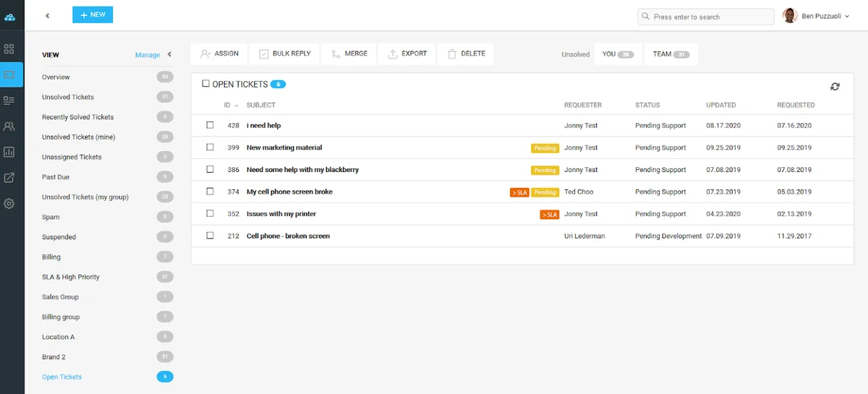Open the users icon in left sidebar
The width and height of the screenshot is (868, 394).
coord(9,127)
